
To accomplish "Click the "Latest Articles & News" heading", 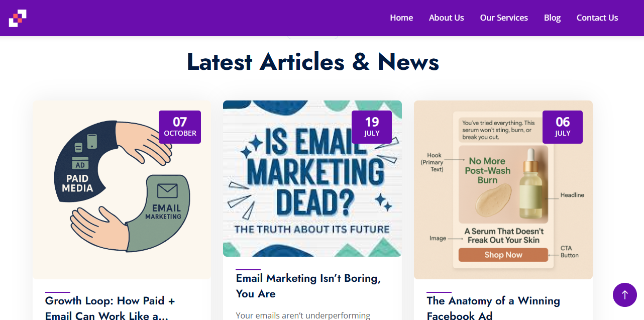I will tap(313, 62).
